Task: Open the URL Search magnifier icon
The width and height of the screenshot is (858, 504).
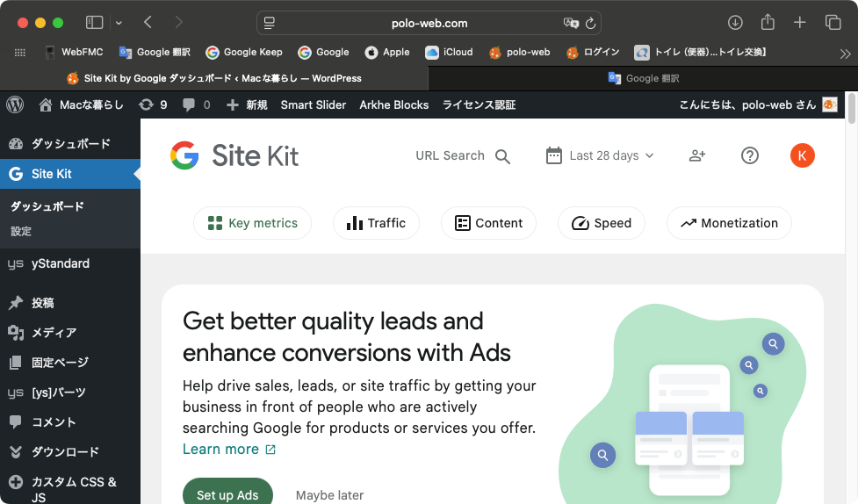Action: pyautogui.click(x=502, y=156)
